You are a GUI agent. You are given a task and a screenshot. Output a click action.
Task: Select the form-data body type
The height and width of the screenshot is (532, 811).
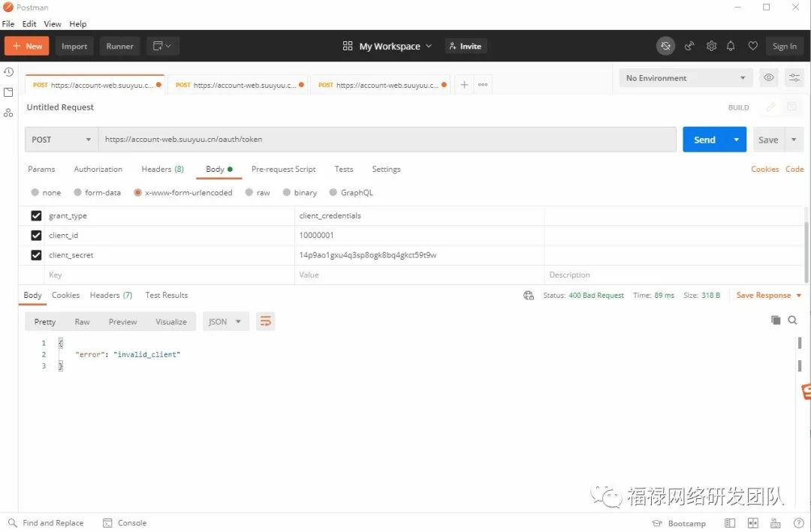[x=97, y=192]
